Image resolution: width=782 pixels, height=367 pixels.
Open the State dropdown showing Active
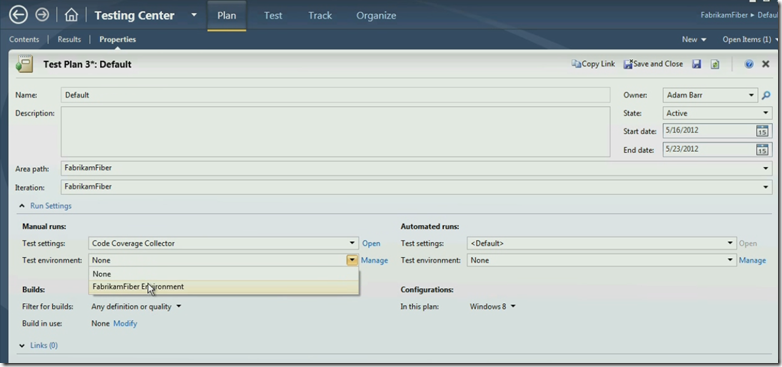pyautogui.click(x=718, y=113)
